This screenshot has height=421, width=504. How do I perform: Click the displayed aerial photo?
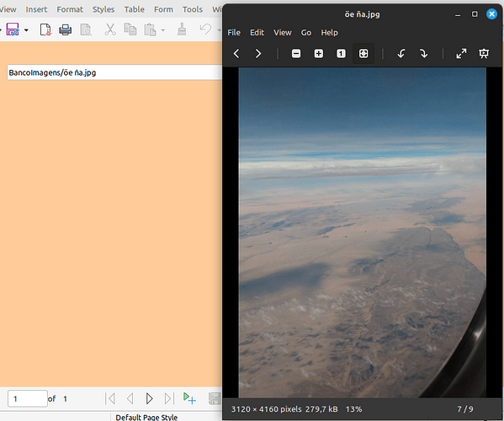tap(363, 232)
